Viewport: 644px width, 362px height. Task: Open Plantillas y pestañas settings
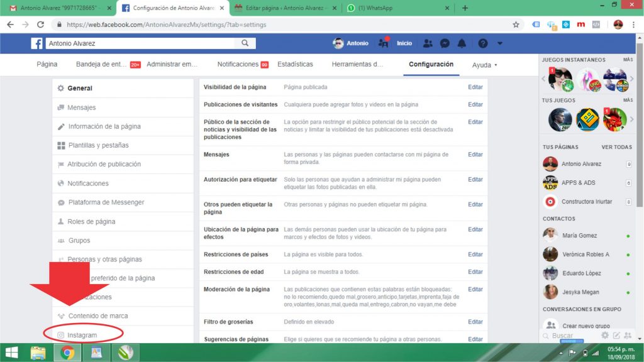point(123,145)
